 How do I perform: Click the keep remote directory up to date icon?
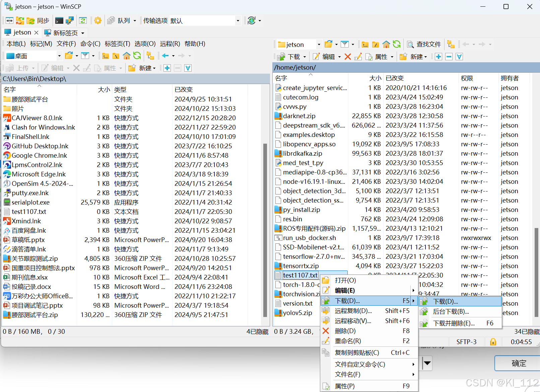83,21
